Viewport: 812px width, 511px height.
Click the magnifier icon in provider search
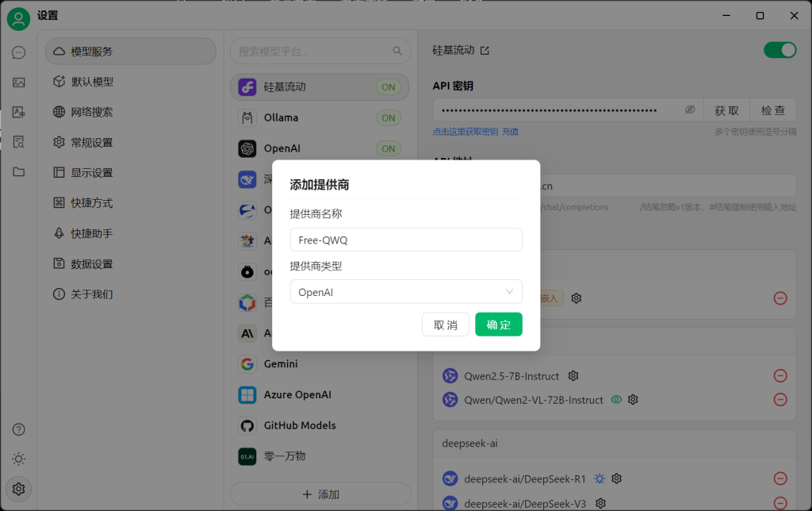(397, 51)
